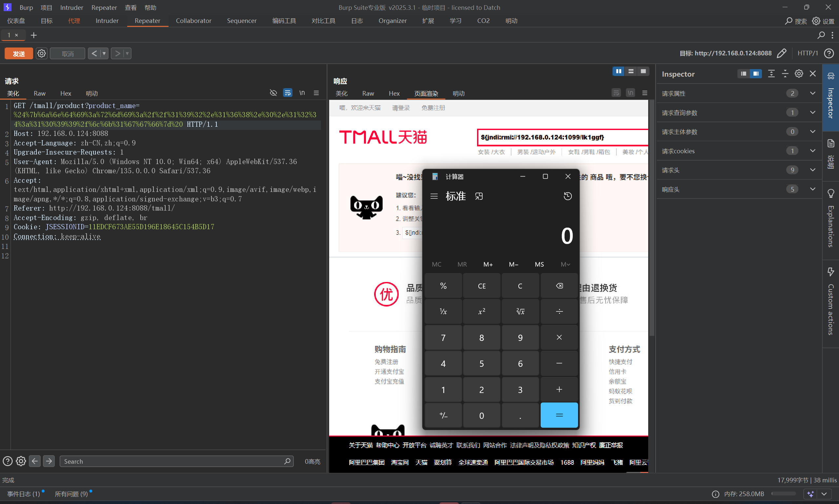Image resolution: width=839 pixels, height=504 pixels.
Task: Open history dropdown next to back arrow
Action: click(x=104, y=53)
